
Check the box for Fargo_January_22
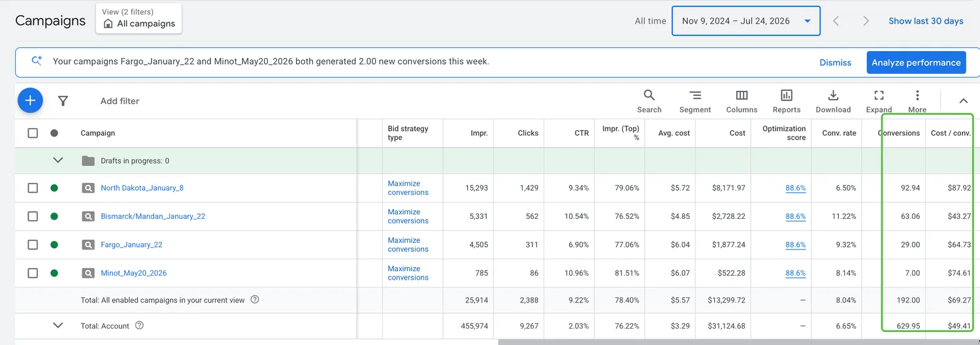point(33,245)
